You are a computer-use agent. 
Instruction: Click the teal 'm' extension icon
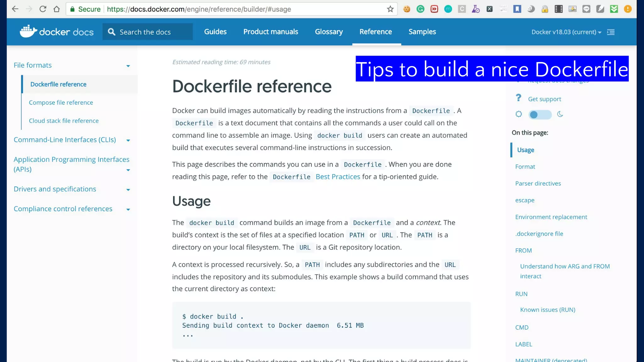(448, 9)
